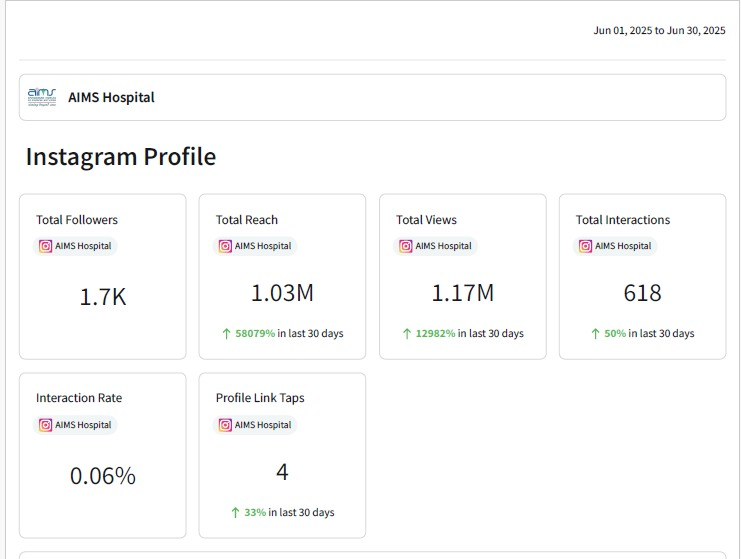Click the 50% growth figure
741x559 pixels.
point(615,334)
